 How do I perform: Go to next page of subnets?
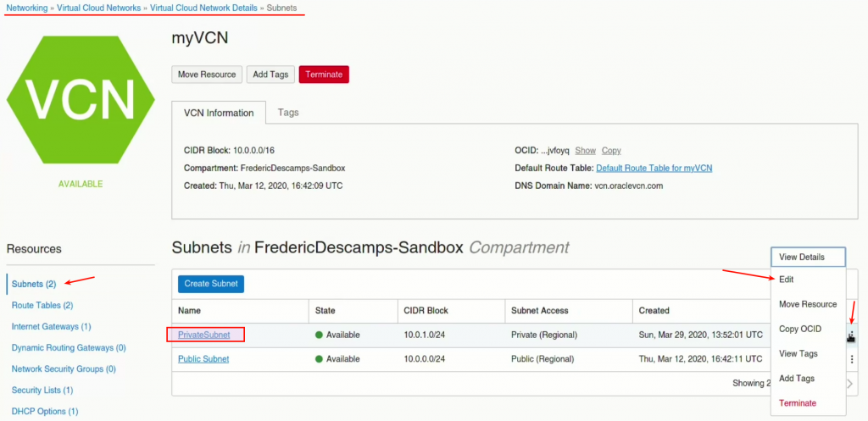(x=851, y=384)
